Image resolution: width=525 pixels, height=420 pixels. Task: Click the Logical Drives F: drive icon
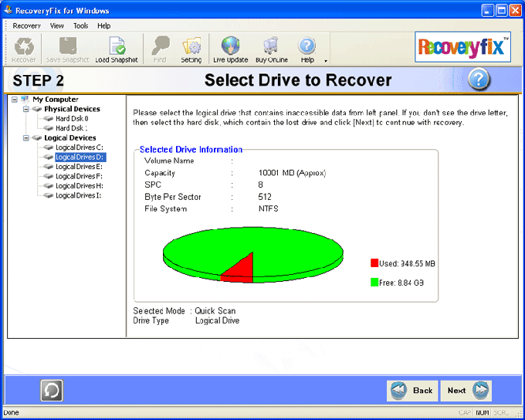coord(49,176)
